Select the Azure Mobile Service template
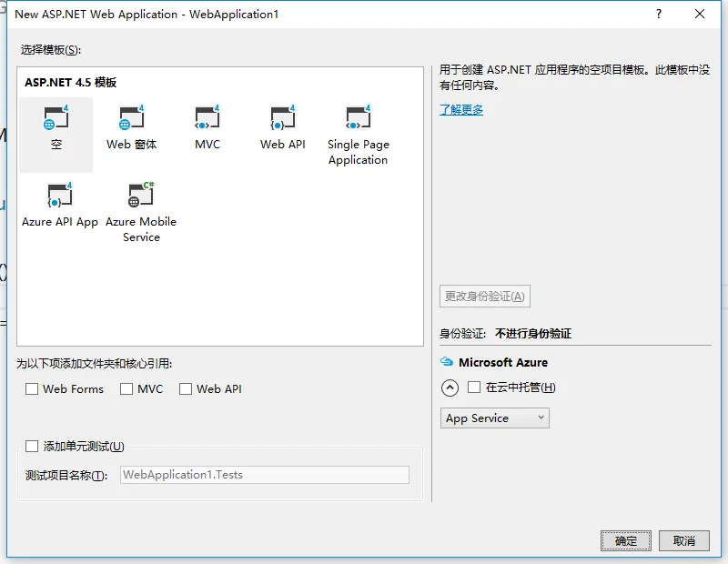Screen dimensions: 728x564 [141, 212]
